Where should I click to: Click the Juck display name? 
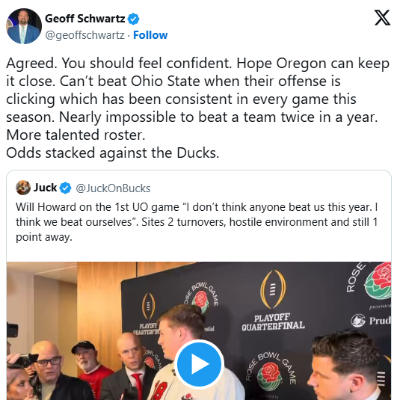tap(45, 188)
